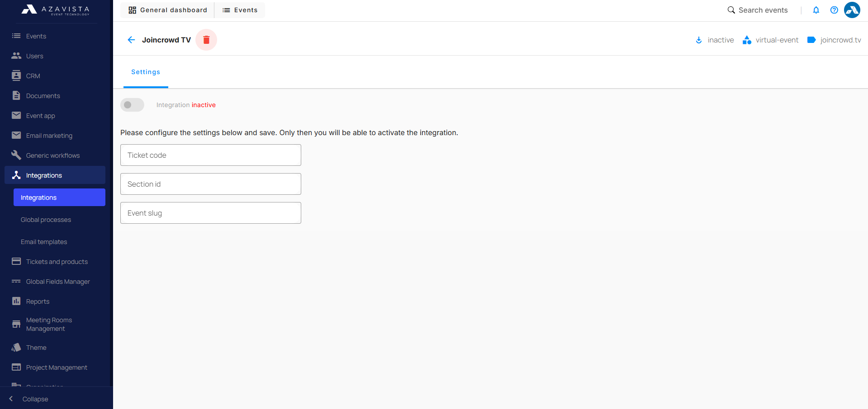The height and width of the screenshot is (409, 868).
Task: Open Global processes submenu item
Action: pyautogui.click(x=46, y=220)
